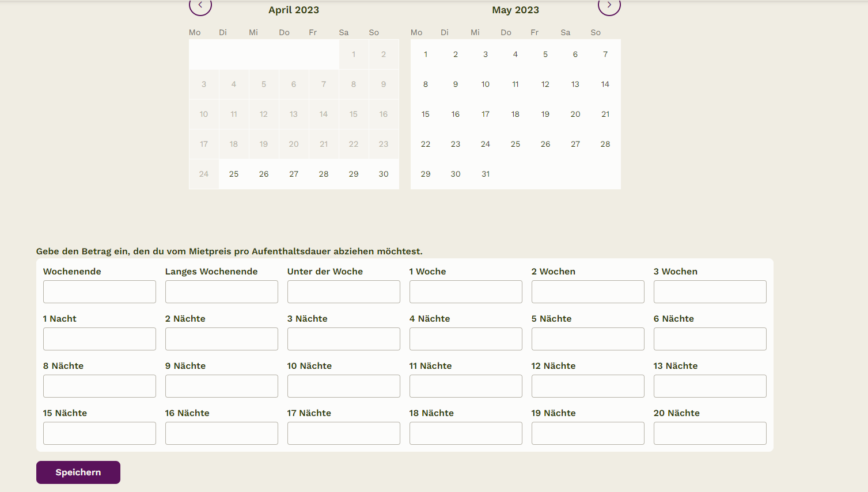Click the 11 Nächte input field
Screen dimensions: 868x492
tap(466, 386)
